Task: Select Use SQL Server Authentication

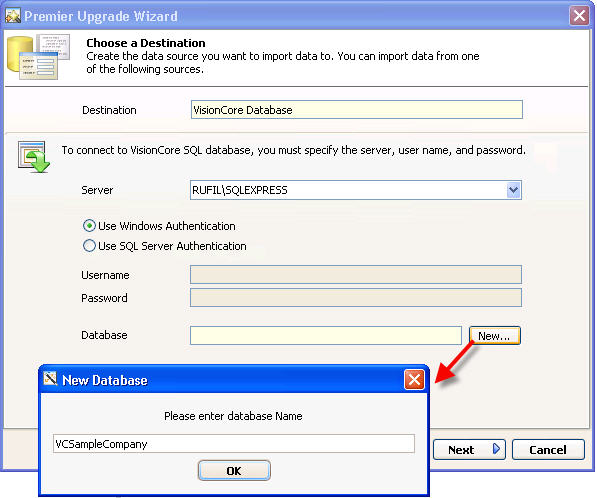Action: pos(89,246)
